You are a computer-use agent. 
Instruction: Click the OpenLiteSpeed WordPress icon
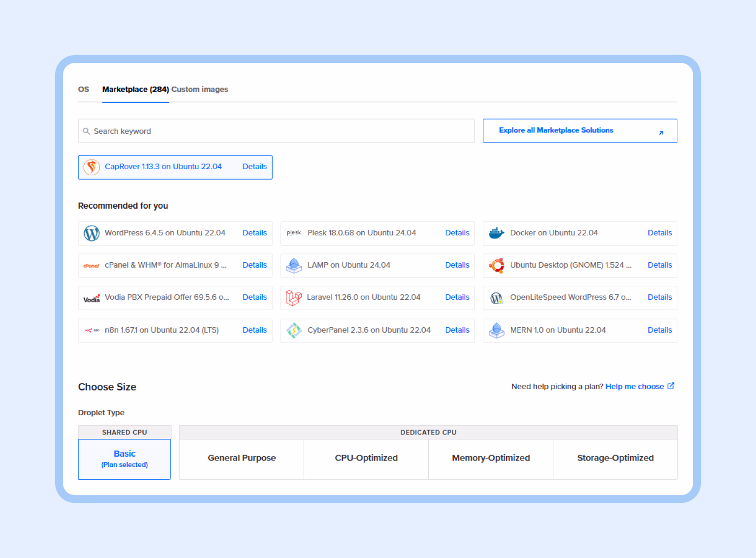[497, 298]
